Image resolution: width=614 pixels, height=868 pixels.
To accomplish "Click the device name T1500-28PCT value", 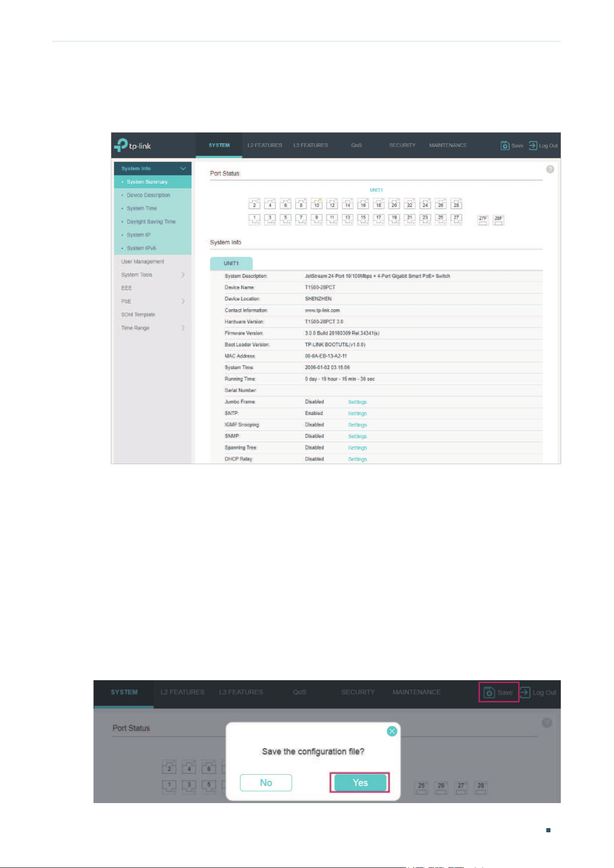I will pos(320,287).
